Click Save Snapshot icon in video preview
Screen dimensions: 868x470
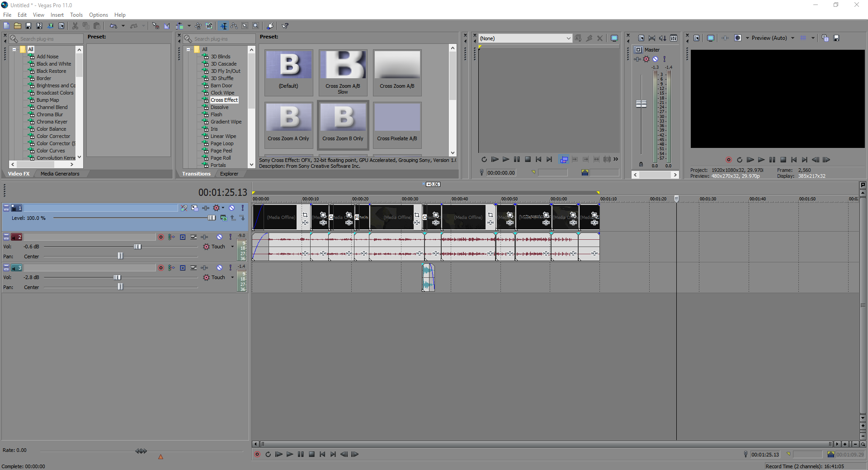pos(836,38)
